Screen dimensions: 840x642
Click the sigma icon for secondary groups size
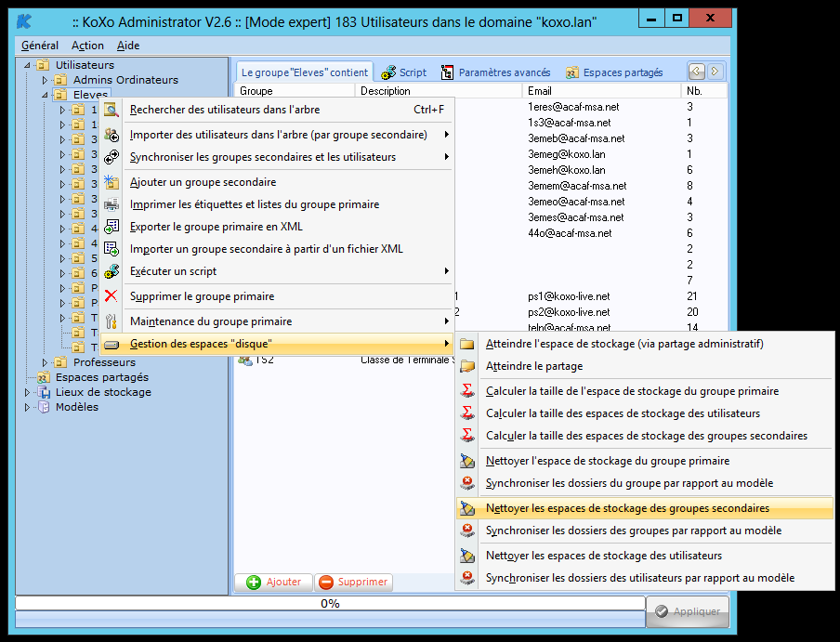point(467,436)
